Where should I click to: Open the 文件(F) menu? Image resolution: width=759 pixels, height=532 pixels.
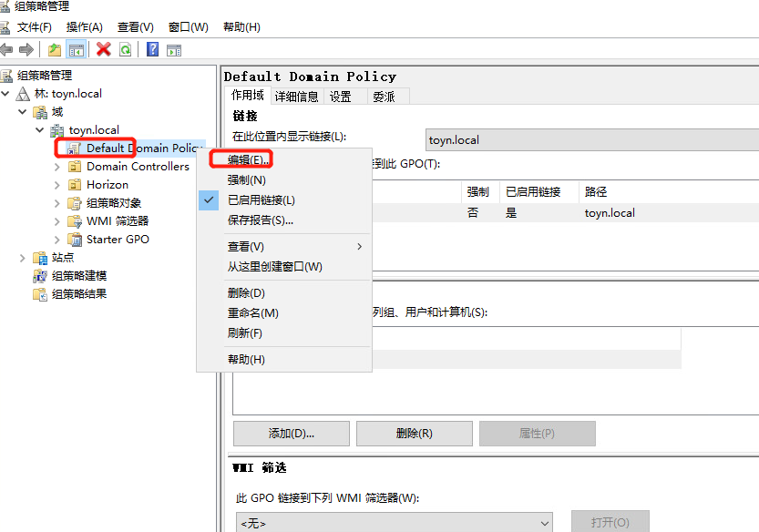[35, 27]
